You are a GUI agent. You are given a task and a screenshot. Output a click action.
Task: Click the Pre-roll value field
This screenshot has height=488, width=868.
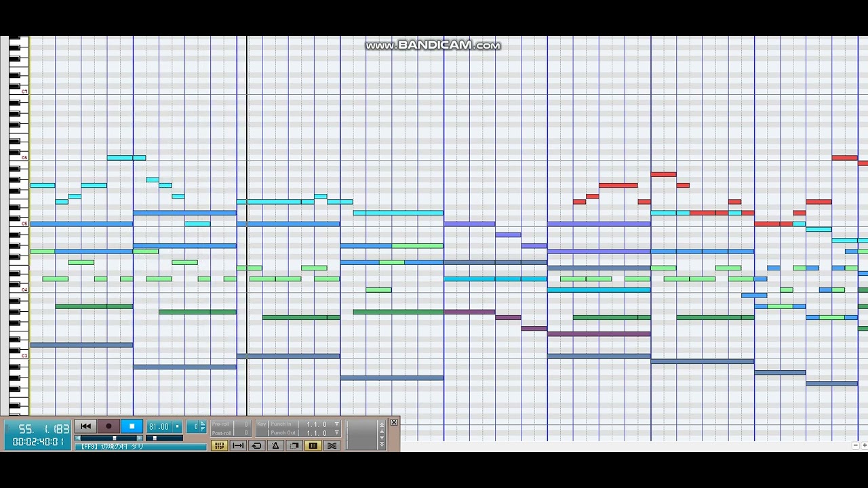242,424
